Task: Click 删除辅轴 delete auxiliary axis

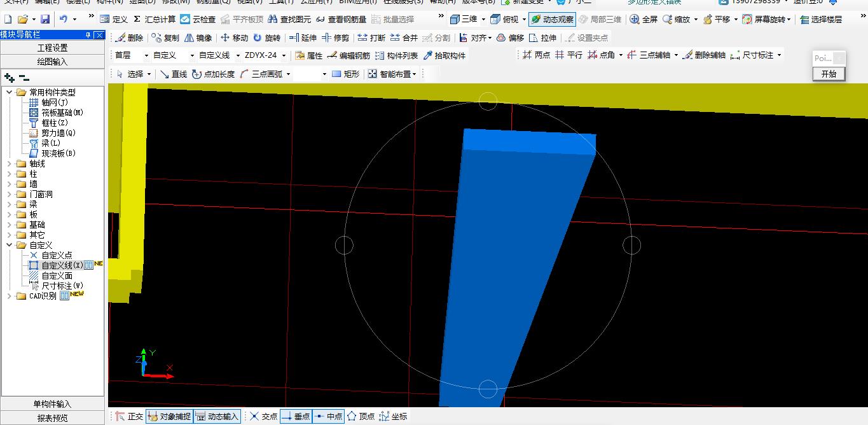Action: [x=703, y=55]
